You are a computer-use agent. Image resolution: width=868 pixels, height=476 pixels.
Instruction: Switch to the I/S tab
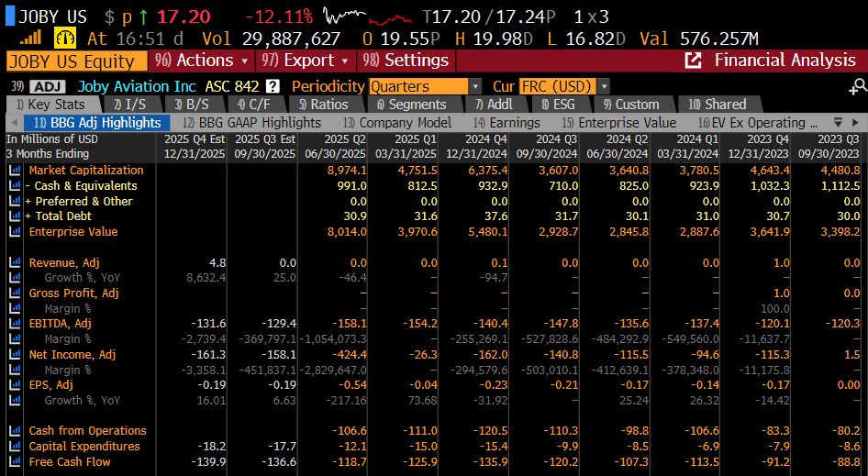pyautogui.click(x=131, y=105)
